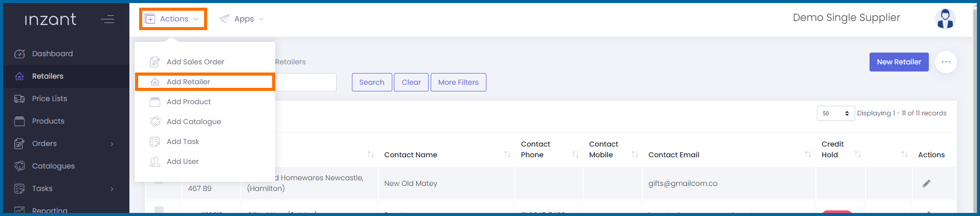This screenshot has width=980, height=216.
Task: Click the Dashboard icon in sidebar
Action: click(19, 54)
